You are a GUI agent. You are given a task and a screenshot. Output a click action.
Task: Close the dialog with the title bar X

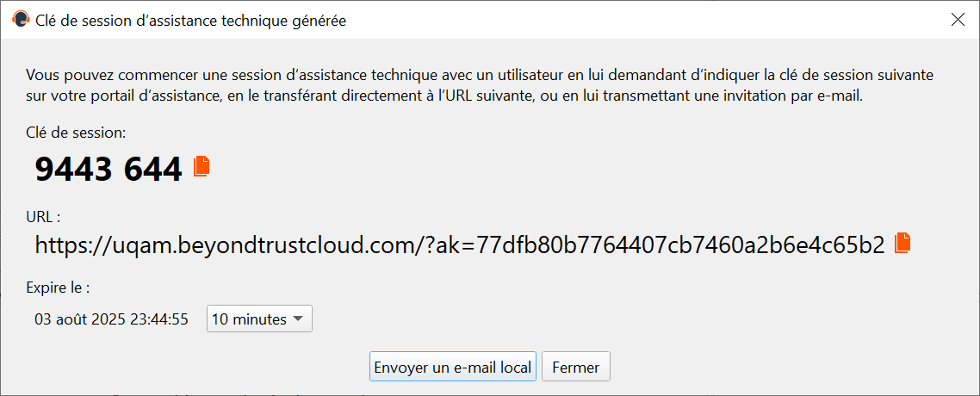click(957, 20)
